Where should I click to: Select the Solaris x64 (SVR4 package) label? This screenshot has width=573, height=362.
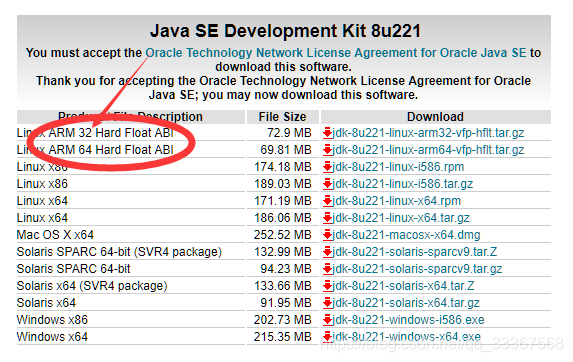[92, 286]
